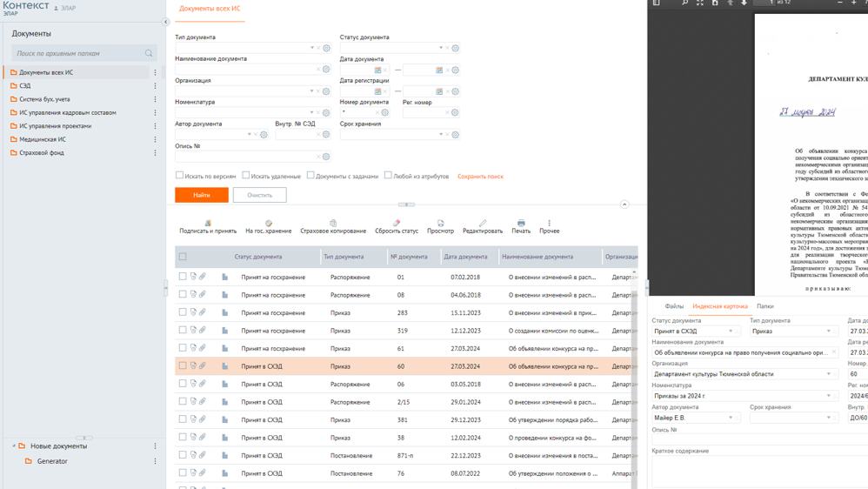Click the 'Сохранить поиск' link

[x=480, y=177]
